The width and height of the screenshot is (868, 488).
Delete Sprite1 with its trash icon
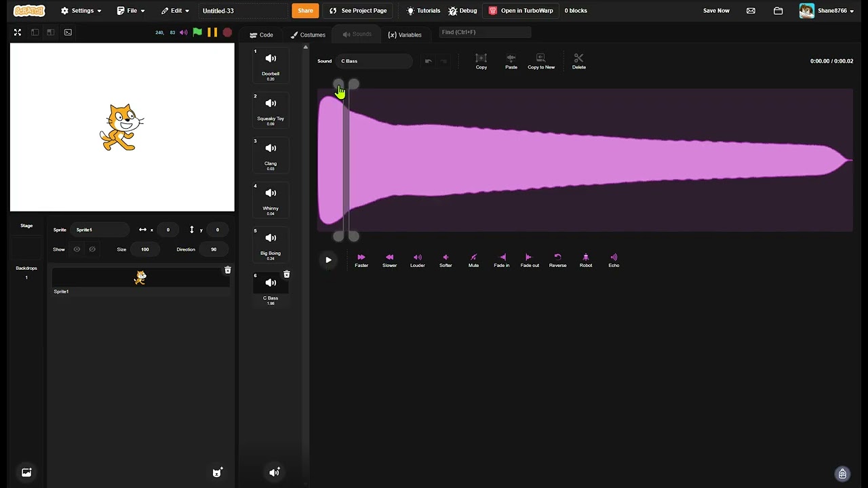click(x=228, y=270)
